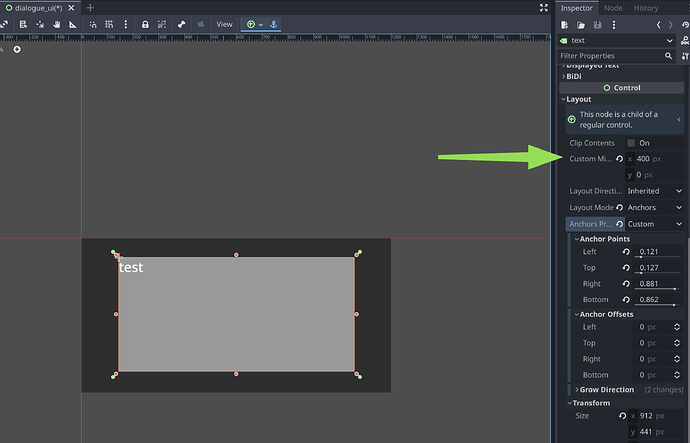Click the Group selected nodes icon
This screenshot has height=443, width=690.
[162, 25]
